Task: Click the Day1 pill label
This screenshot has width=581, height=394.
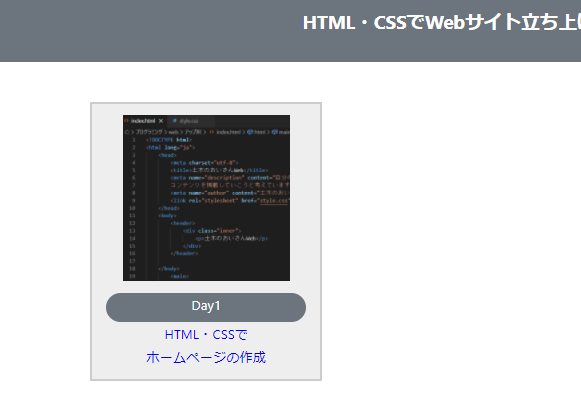Action: click(206, 307)
